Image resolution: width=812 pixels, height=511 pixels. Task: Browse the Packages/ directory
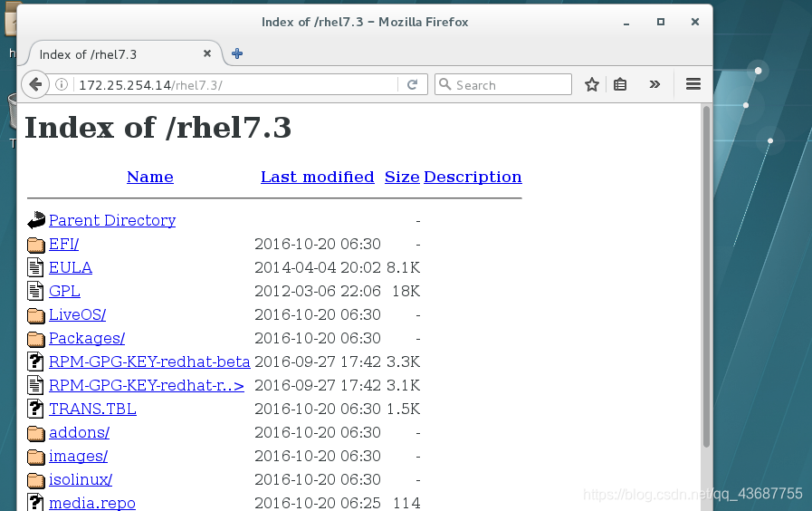[87, 338]
